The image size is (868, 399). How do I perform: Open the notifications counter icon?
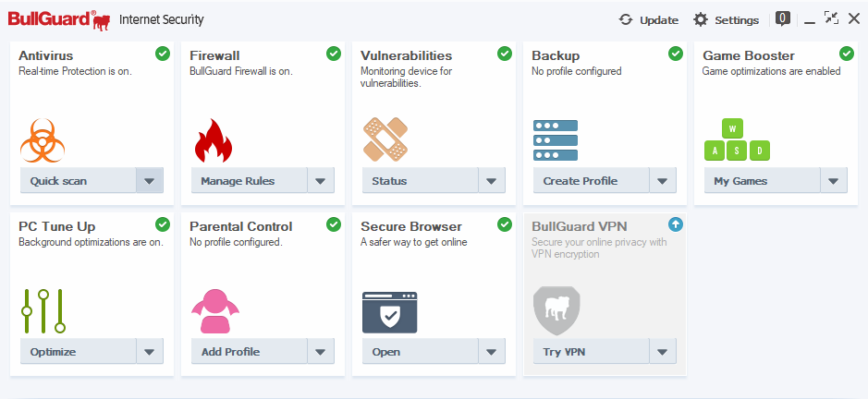pos(783,18)
